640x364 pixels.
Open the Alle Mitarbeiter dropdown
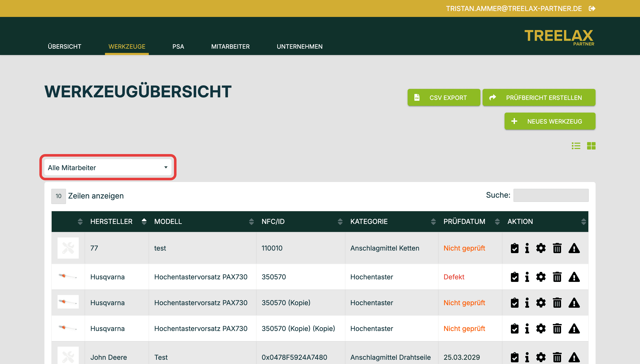pos(108,167)
